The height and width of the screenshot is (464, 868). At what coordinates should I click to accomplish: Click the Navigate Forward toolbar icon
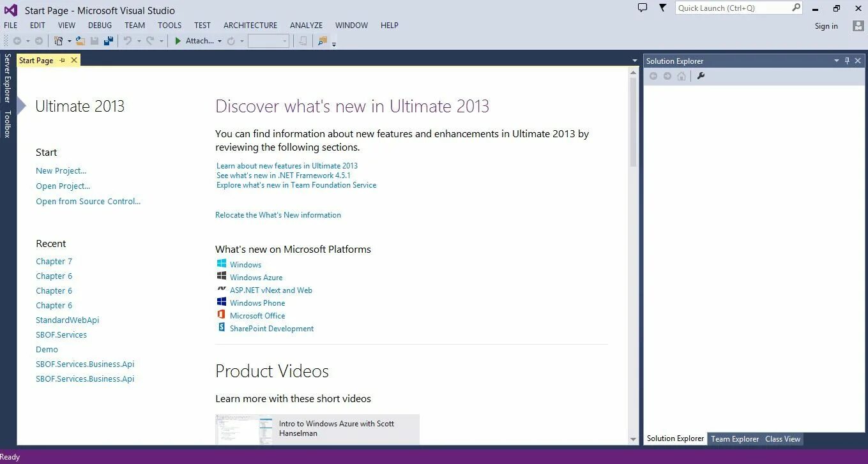[39, 41]
